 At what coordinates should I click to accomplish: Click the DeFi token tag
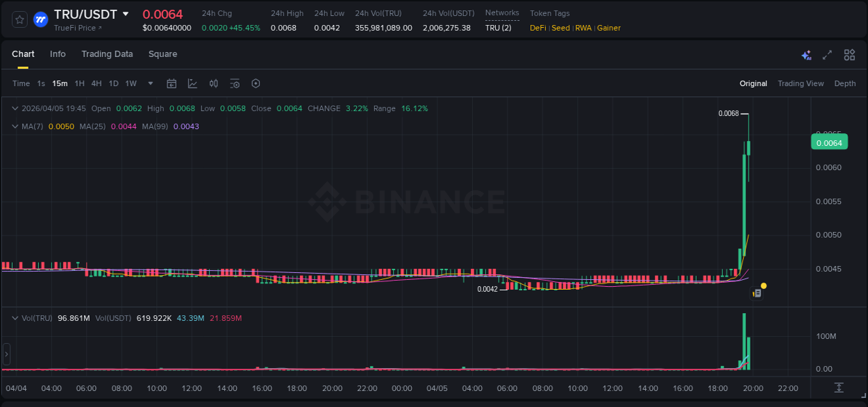click(538, 28)
